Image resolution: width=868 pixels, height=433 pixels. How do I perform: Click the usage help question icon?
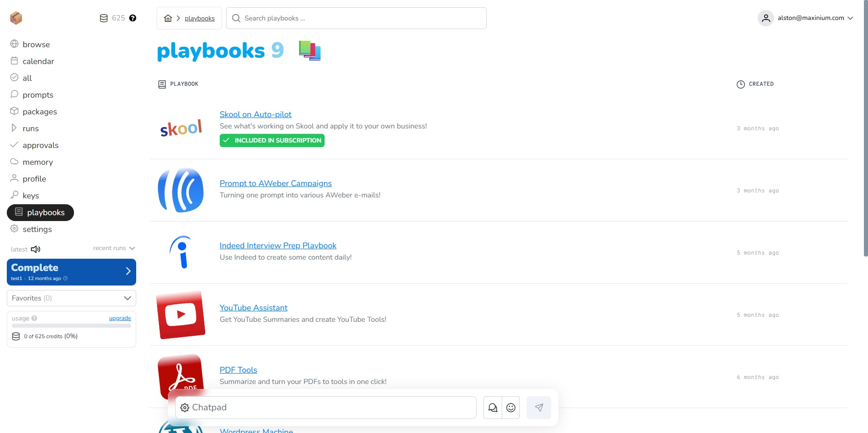coord(35,319)
